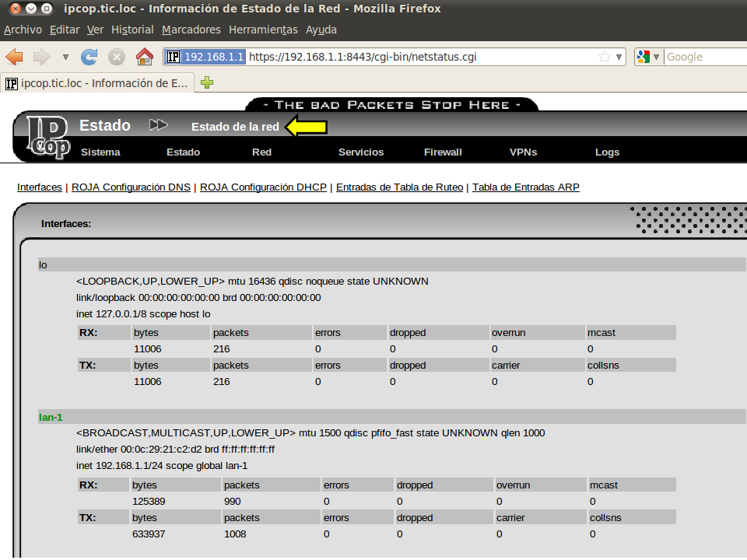Click the stop loading icon
Screen dimensions: 747x560
point(117,57)
